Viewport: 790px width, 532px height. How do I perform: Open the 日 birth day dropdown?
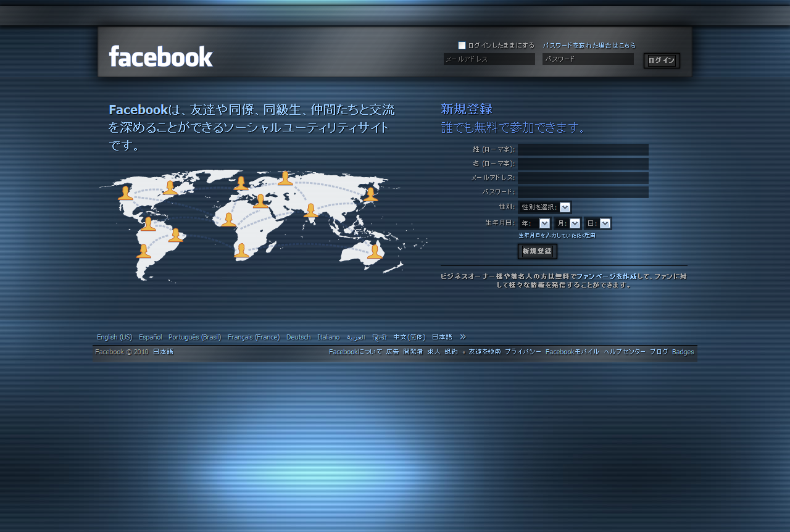point(598,223)
